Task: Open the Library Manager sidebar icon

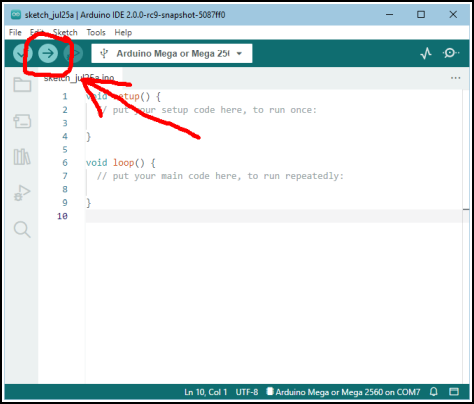Action: pos(22,157)
